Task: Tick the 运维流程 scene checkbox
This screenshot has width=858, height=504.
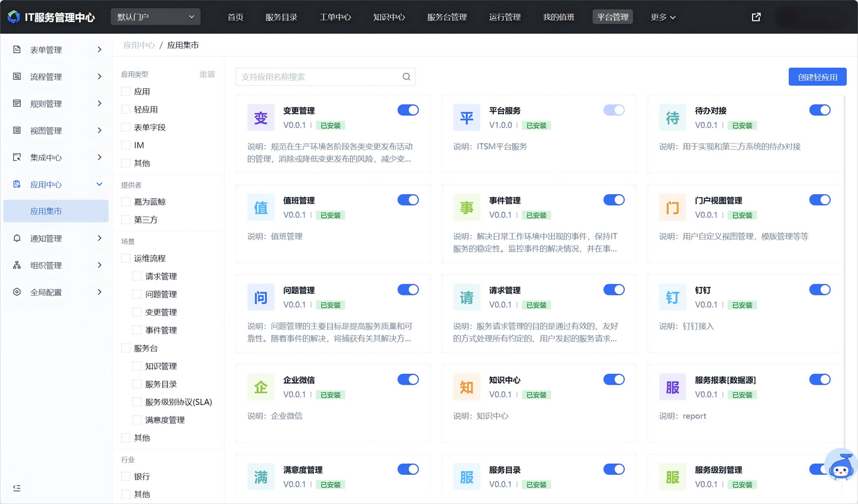Action: [126, 259]
